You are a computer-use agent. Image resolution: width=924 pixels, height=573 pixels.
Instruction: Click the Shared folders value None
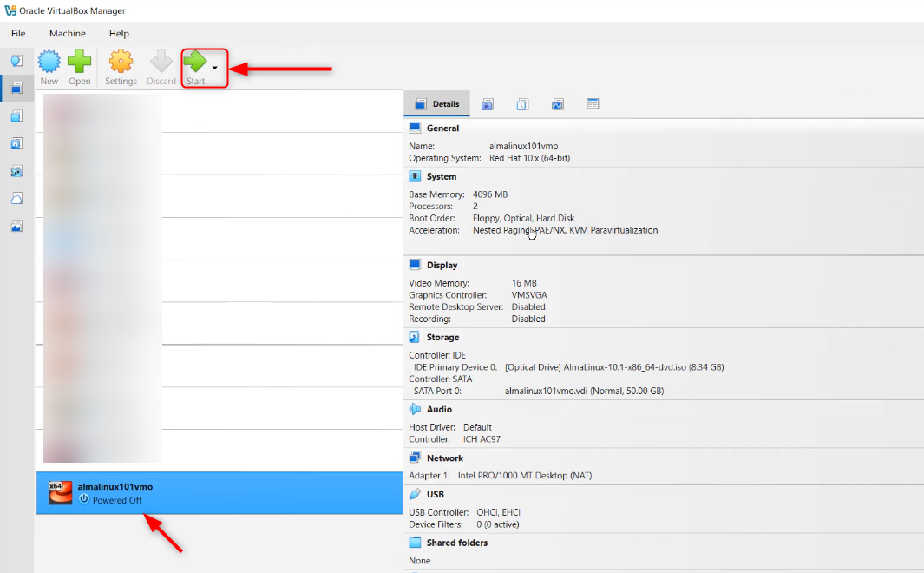[420, 561]
